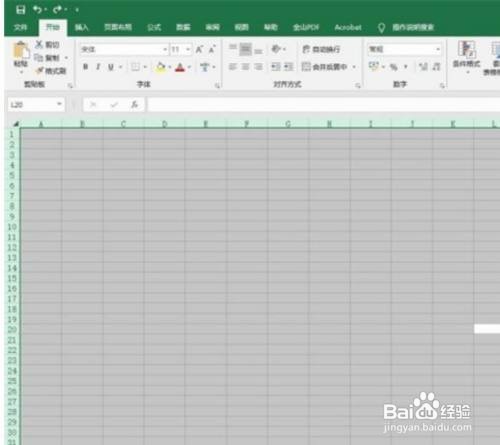Open the number format combo box (常规)
This screenshot has width=500, height=445.
pos(405,49)
